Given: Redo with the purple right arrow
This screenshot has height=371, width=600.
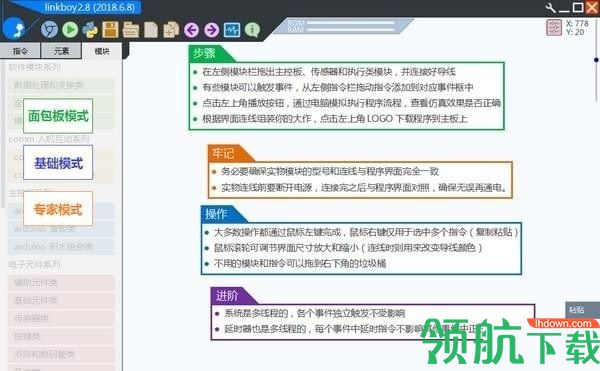Looking at the screenshot, I should [x=212, y=30].
